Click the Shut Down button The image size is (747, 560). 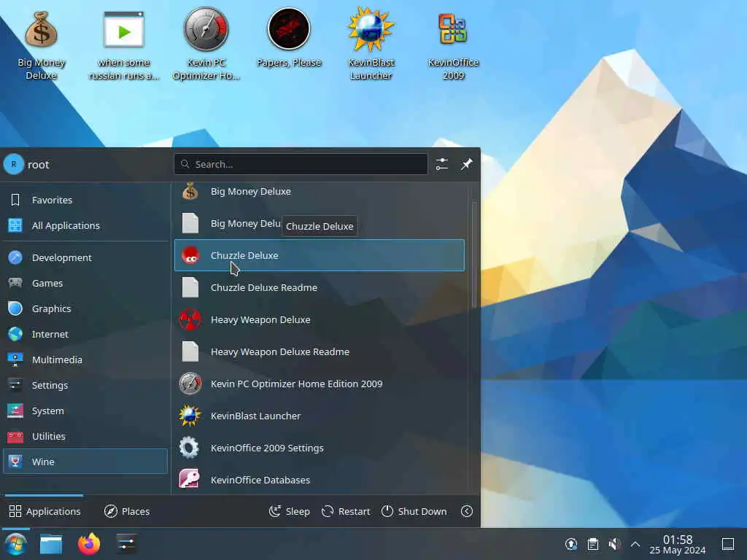click(414, 511)
